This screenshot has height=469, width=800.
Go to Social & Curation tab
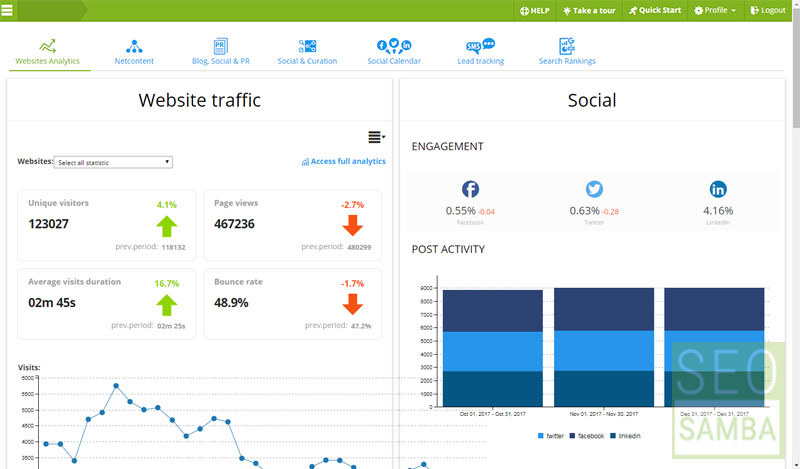click(307, 53)
